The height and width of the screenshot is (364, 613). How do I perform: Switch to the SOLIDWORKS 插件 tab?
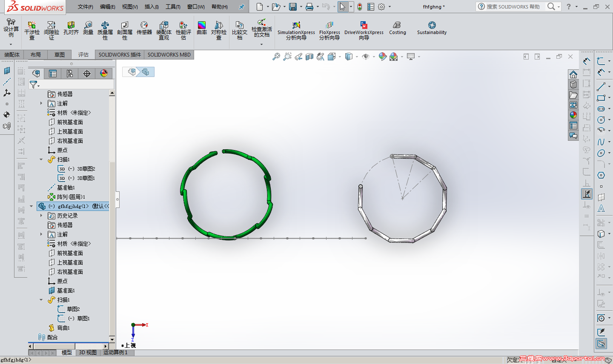pos(120,54)
